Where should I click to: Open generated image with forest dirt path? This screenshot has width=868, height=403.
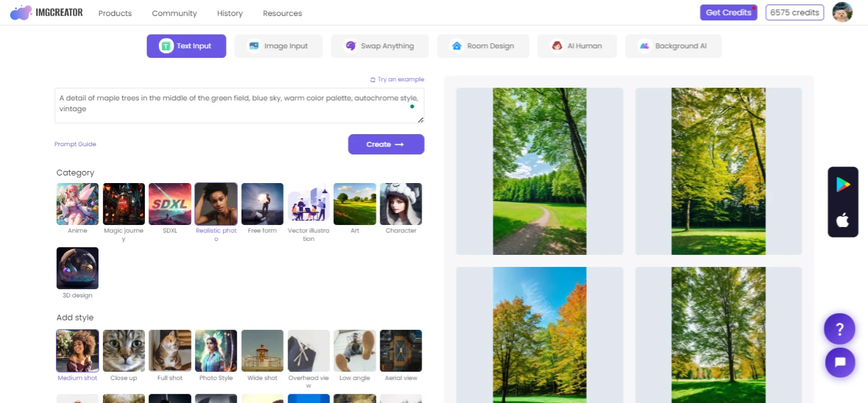point(540,171)
